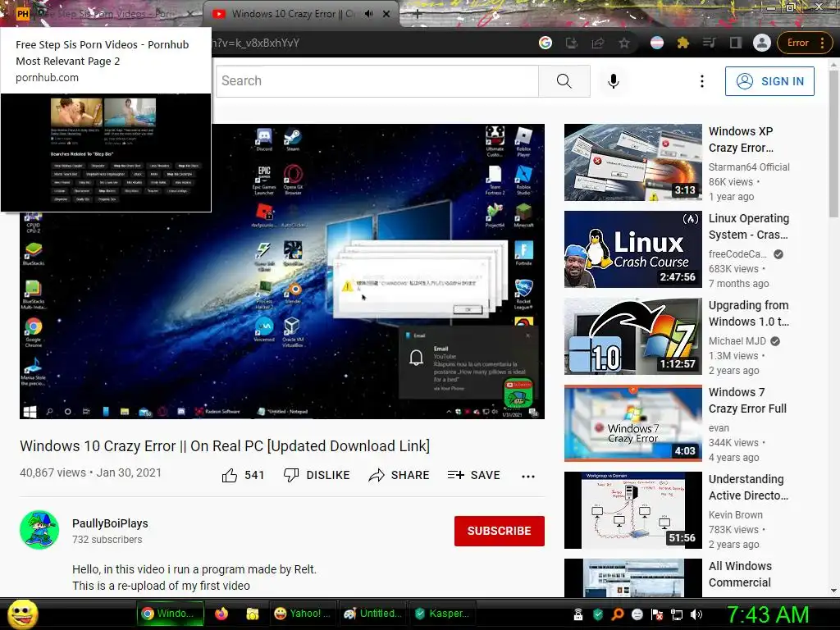Switch to Chrome taskbar button
The height and width of the screenshot is (630, 840).
pyautogui.click(x=171, y=614)
